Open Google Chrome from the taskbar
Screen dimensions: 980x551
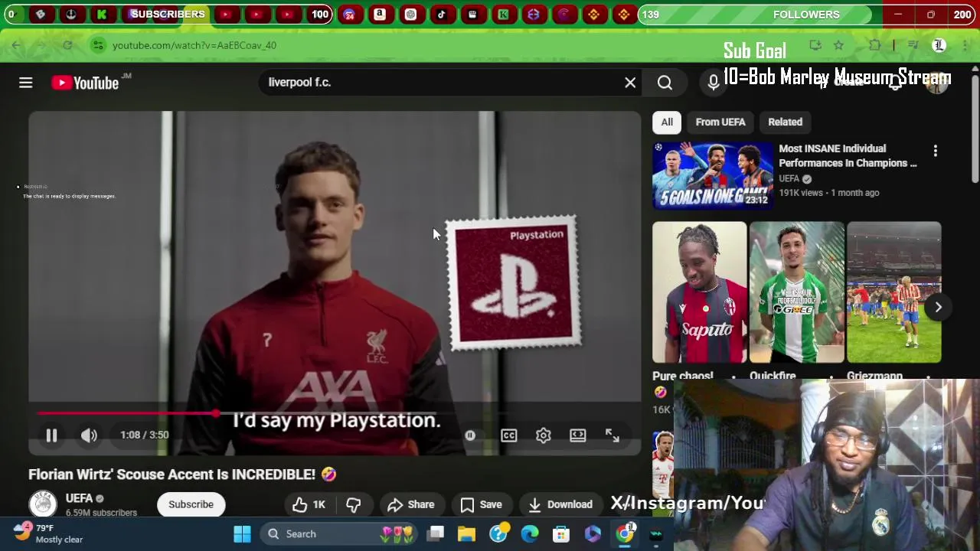point(625,534)
